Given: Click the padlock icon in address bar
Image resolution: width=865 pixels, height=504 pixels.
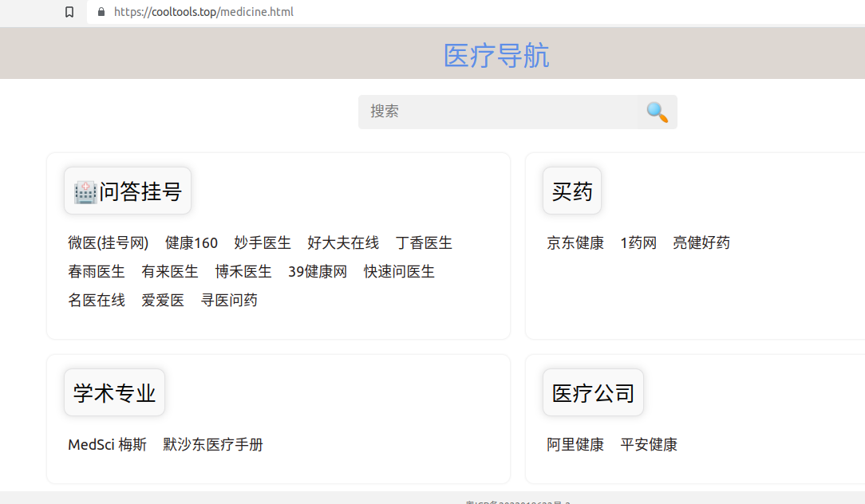Looking at the screenshot, I should [101, 12].
